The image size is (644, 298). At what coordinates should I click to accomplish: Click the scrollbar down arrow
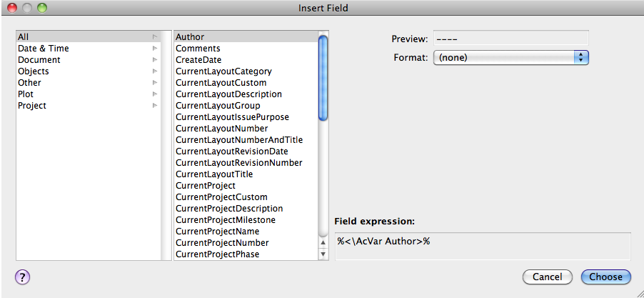point(323,254)
